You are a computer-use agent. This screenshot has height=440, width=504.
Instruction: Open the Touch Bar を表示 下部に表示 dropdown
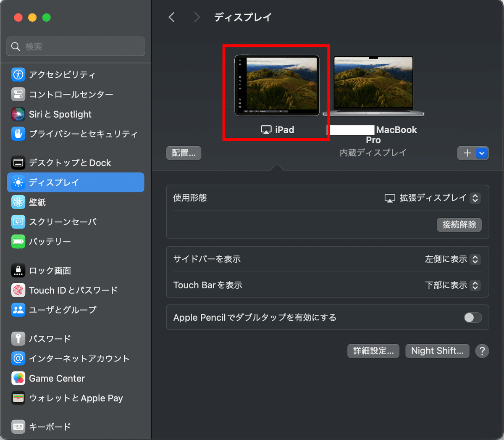pos(452,285)
